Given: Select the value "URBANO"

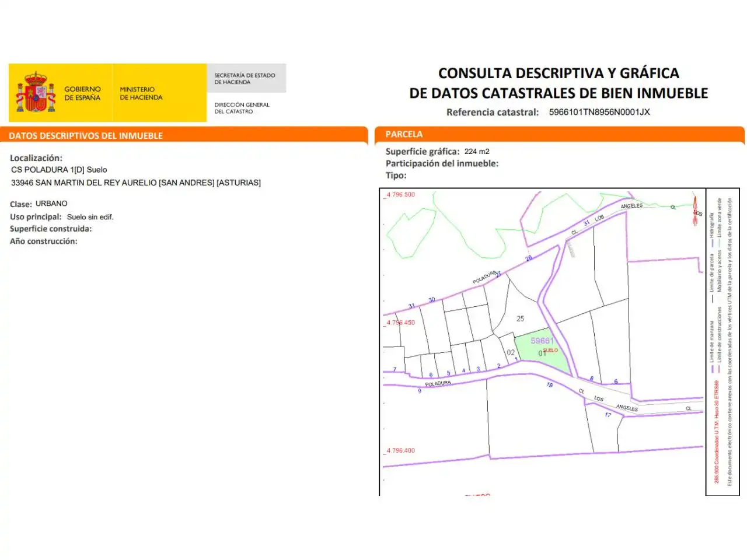Looking at the screenshot, I should coord(51,204).
